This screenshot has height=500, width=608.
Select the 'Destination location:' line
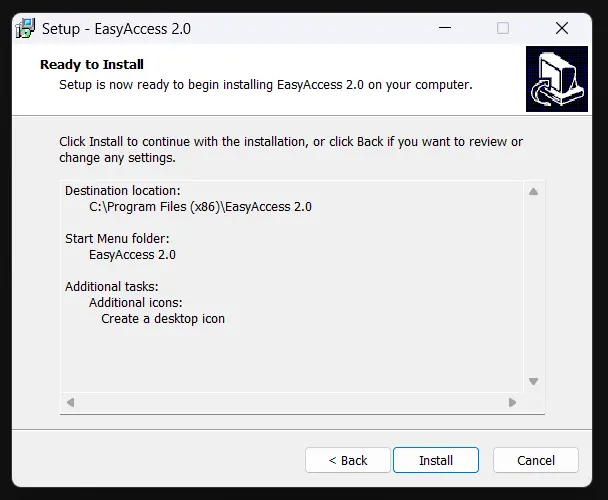(123, 191)
